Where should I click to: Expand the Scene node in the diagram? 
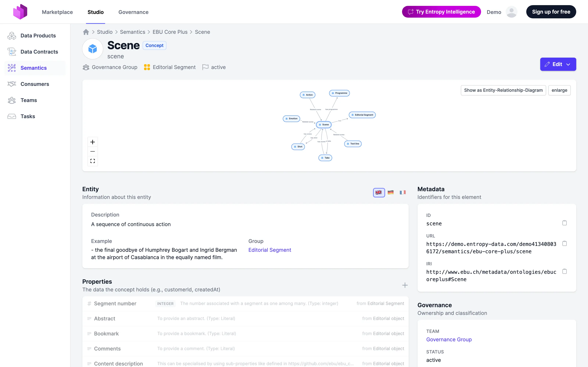click(324, 125)
